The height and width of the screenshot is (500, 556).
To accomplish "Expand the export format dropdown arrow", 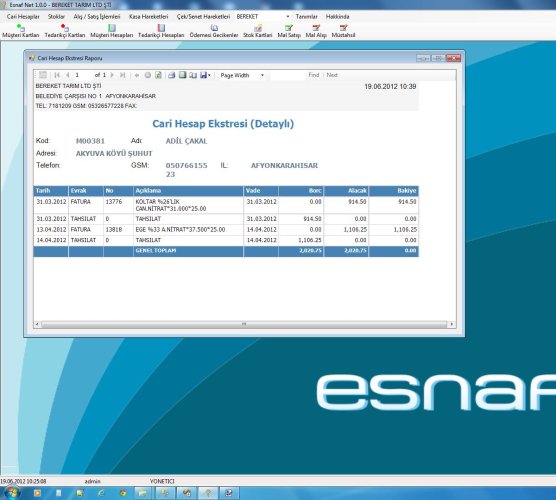I will 210,75.
